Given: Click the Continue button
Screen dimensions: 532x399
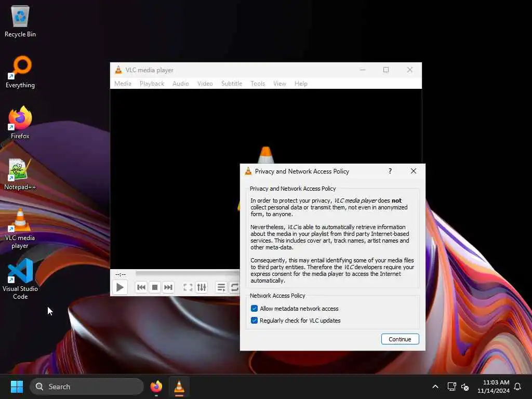Looking at the screenshot, I should click(x=400, y=339).
